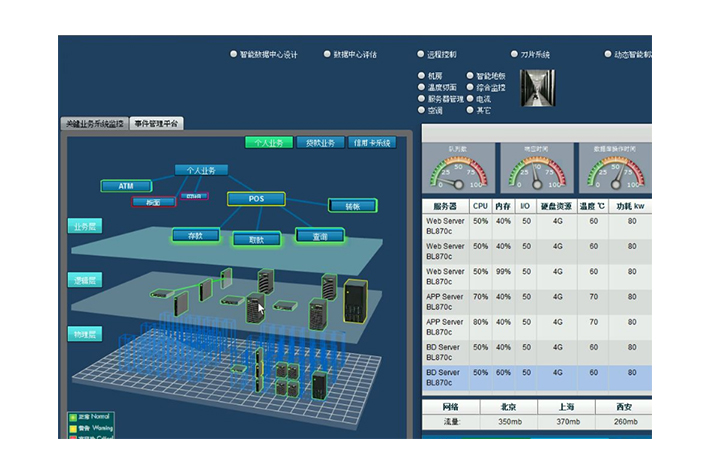Click the 响应时间 gauge
The height and width of the screenshot is (473, 709).
(x=537, y=168)
